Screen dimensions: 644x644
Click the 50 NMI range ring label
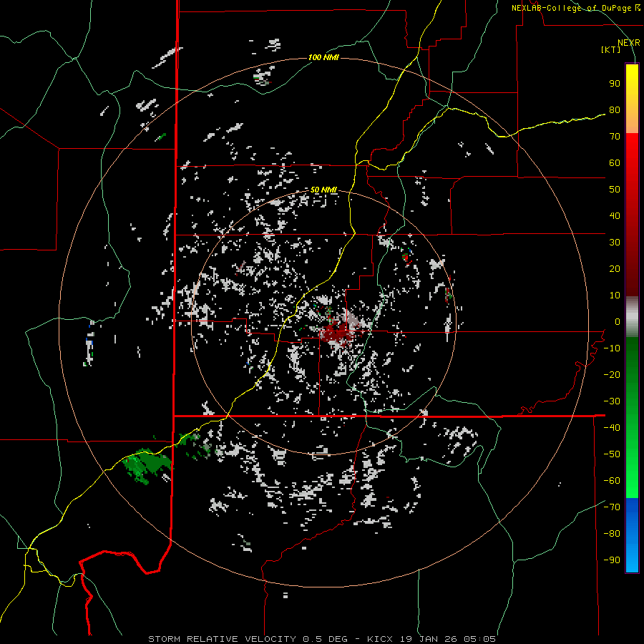click(x=323, y=190)
